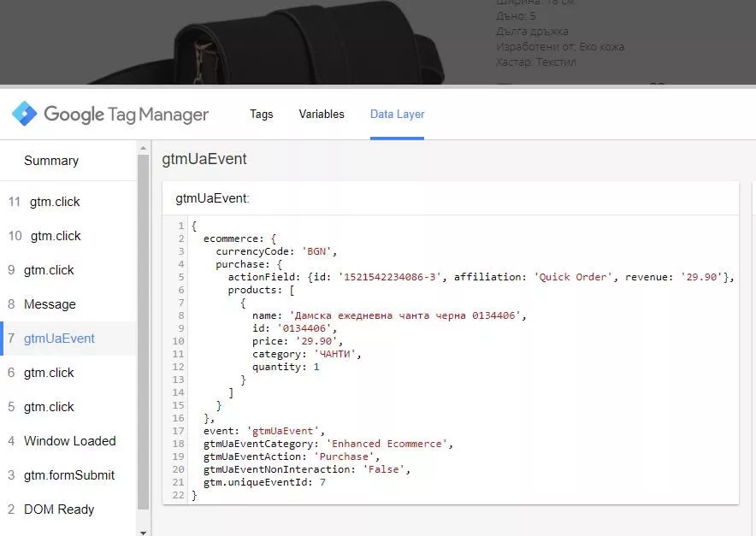This screenshot has height=536, width=756.
Task: Switch to the Variables tab
Action: tap(322, 115)
